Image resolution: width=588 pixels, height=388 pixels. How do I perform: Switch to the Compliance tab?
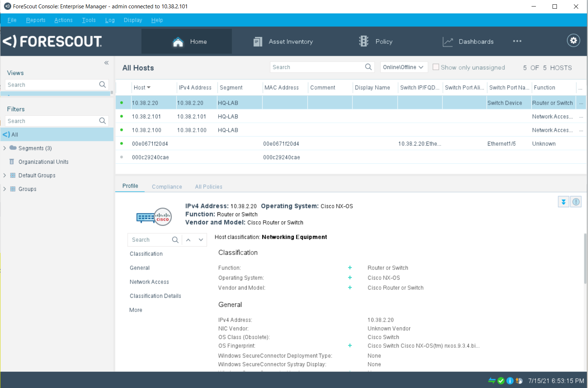167,187
